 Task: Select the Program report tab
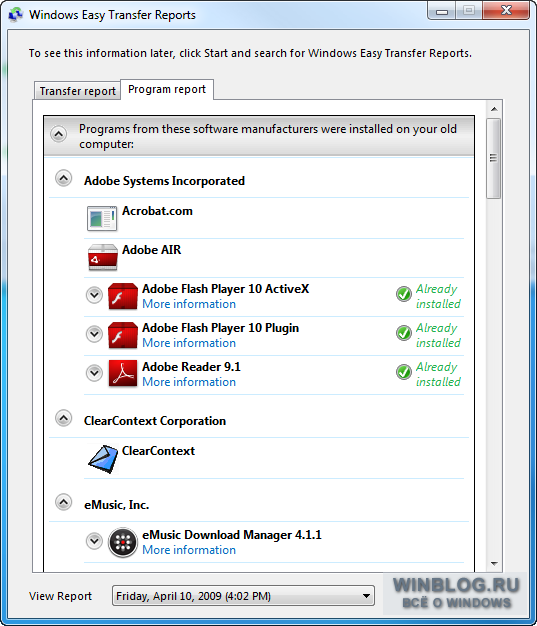pos(167,89)
